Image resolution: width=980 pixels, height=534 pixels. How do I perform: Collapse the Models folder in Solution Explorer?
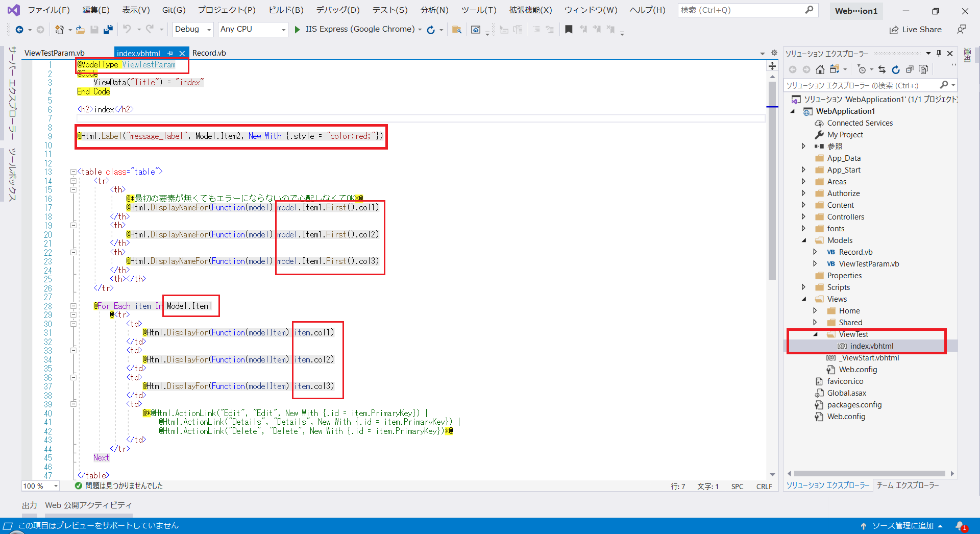point(804,240)
